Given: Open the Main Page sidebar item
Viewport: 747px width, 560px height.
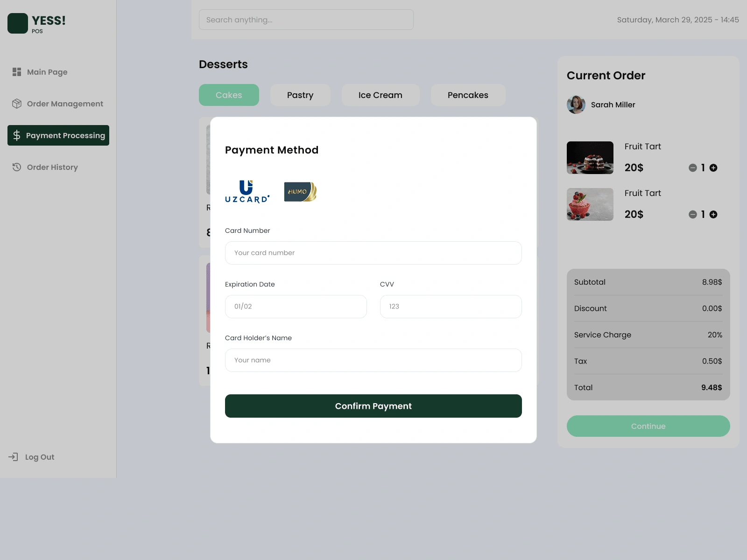Looking at the screenshot, I should click(x=47, y=72).
